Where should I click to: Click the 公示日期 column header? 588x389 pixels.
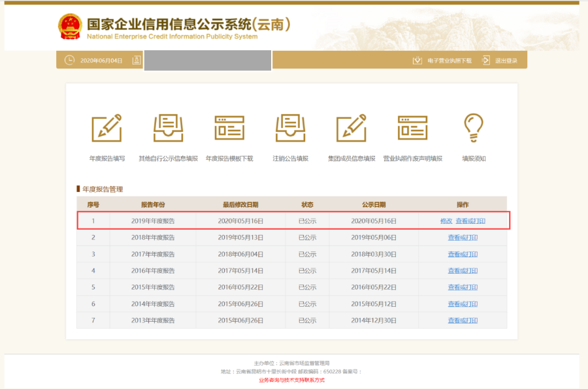coord(374,205)
